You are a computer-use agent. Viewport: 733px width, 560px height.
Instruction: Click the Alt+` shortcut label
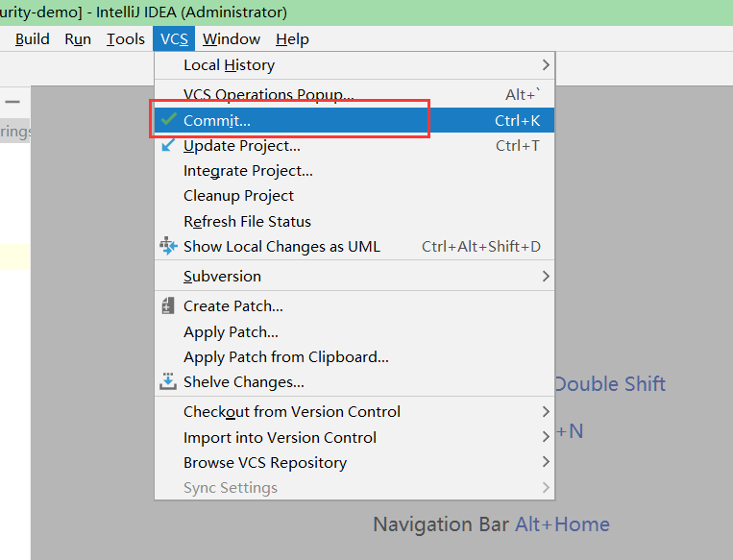pos(523,94)
